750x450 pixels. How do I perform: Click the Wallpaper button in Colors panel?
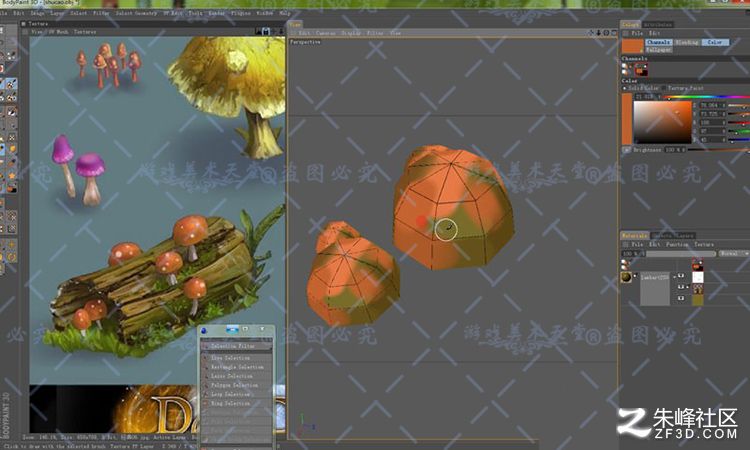(x=658, y=50)
